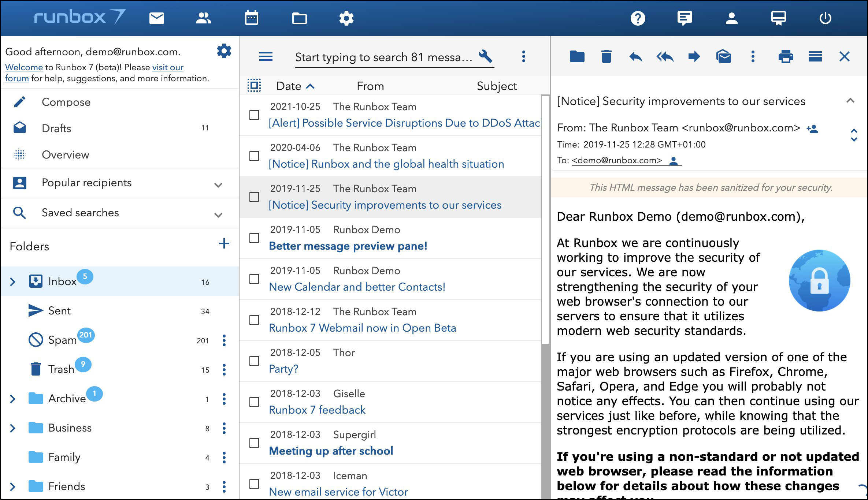Open the Contacts icon in top bar
Screen dimensions: 868x500
pyautogui.click(x=204, y=18)
